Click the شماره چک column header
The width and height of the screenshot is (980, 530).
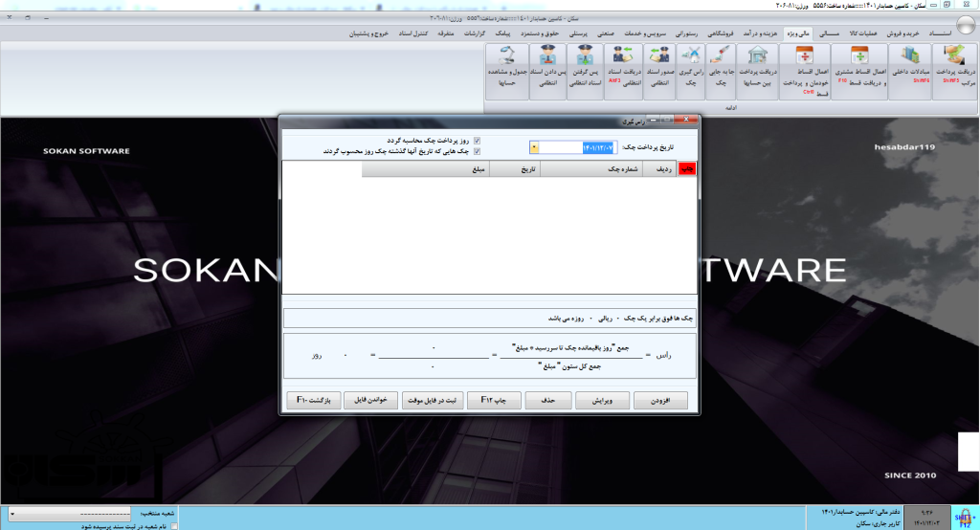pyautogui.click(x=591, y=169)
